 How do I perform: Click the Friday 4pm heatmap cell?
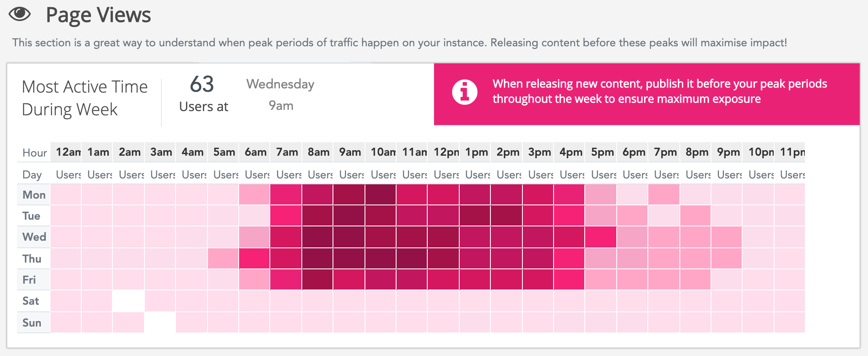point(570,279)
